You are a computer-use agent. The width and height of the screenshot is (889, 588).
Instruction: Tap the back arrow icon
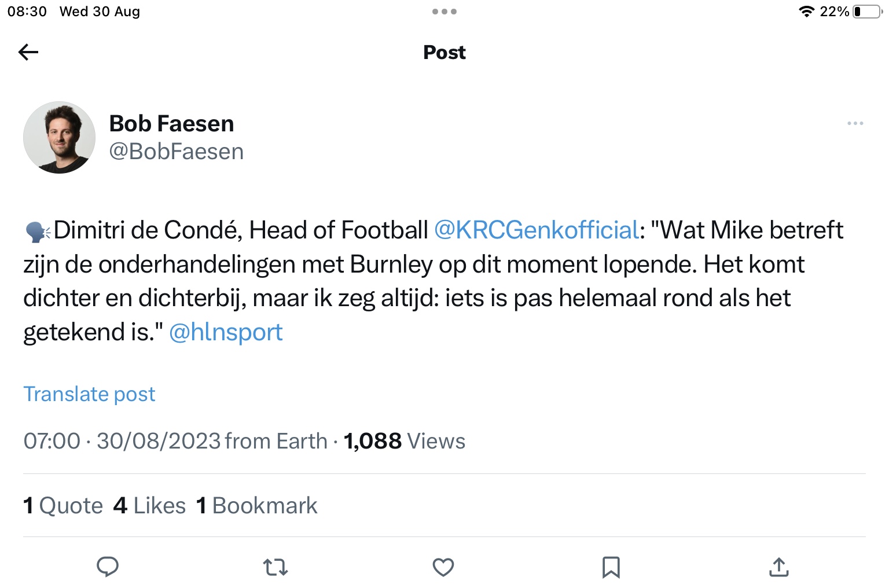click(x=28, y=52)
